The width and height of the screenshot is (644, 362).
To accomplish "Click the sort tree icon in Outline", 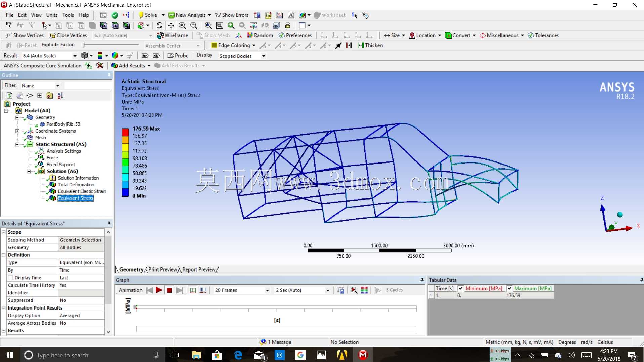I will (x=60, y=96).
